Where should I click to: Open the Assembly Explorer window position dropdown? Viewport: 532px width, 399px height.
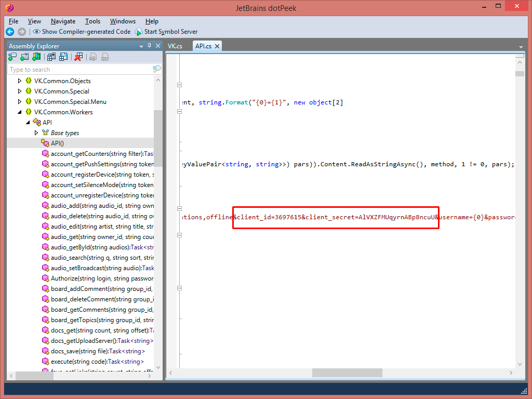tap(141, 46)
